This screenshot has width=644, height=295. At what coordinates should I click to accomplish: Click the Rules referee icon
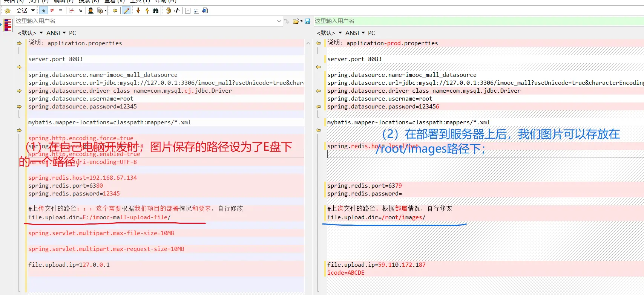point(91,11)
